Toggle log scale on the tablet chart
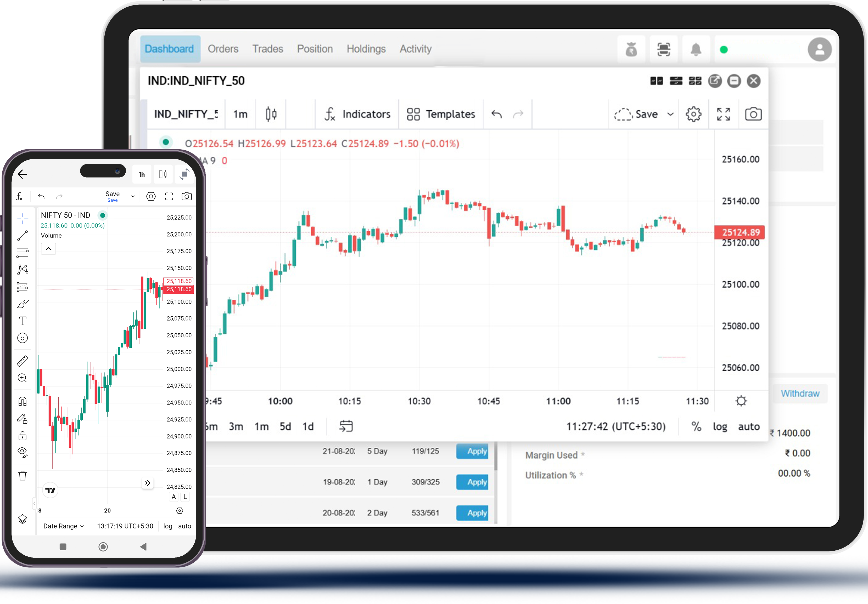The height and width of the screenshot is (604, 868). tap(720, 427)
